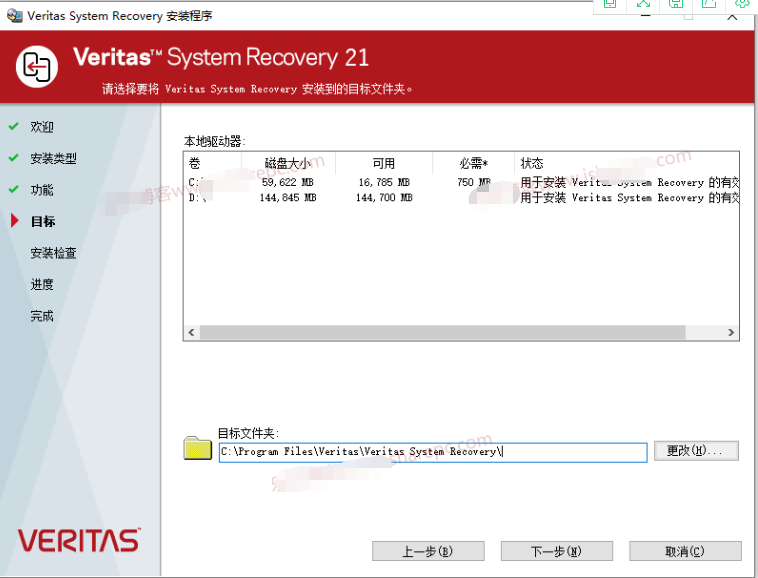Select the 安装类型 step in the sidebar
758x578 pixels.
click(53, 159)
